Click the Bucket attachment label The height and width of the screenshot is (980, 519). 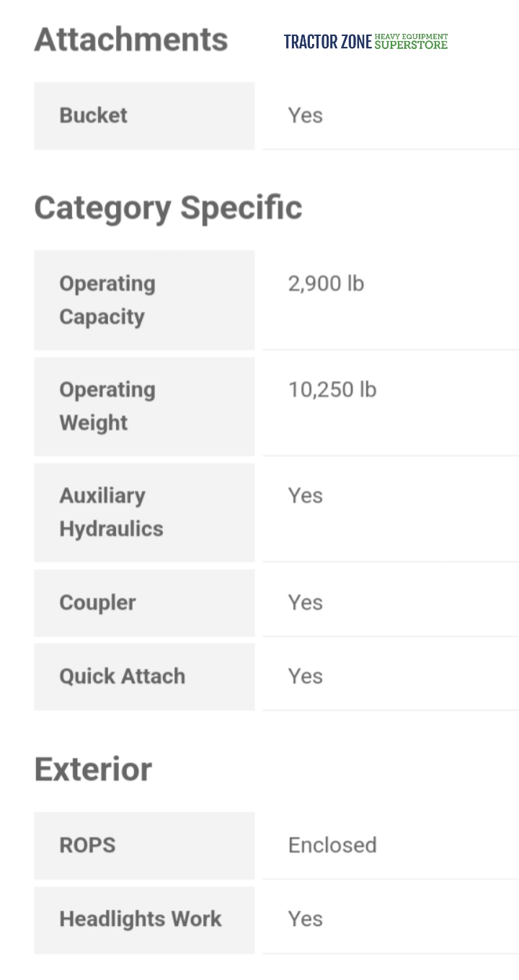click(x=93, y=115)
